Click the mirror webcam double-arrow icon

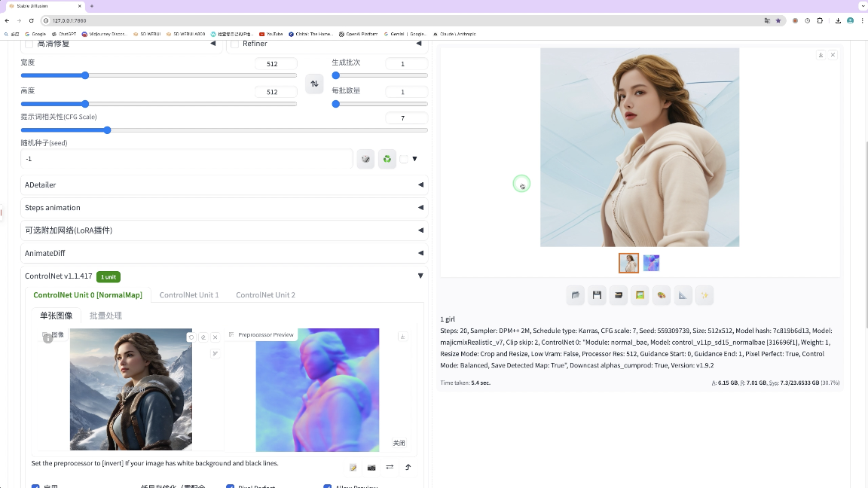coord(390,468)
